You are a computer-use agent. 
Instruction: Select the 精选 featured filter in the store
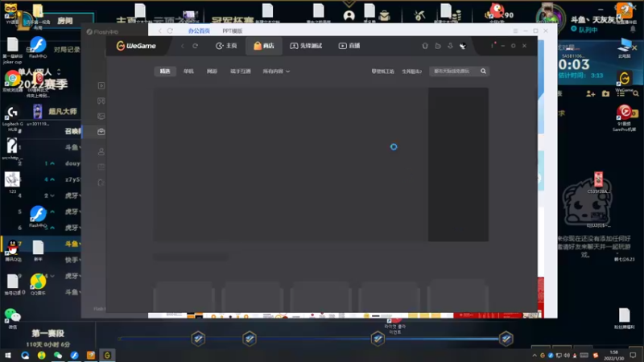click(x=165, y=71)
